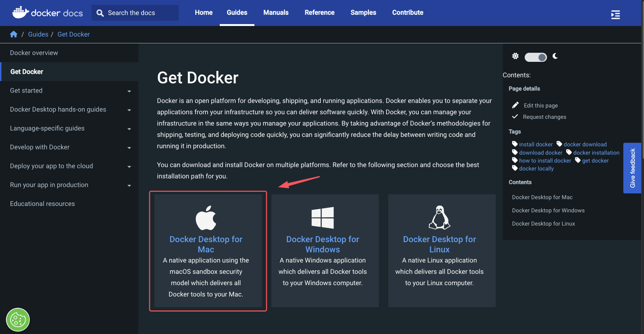Expand Docker Desktop hands-on guides
644x334 pixels.
129,110
